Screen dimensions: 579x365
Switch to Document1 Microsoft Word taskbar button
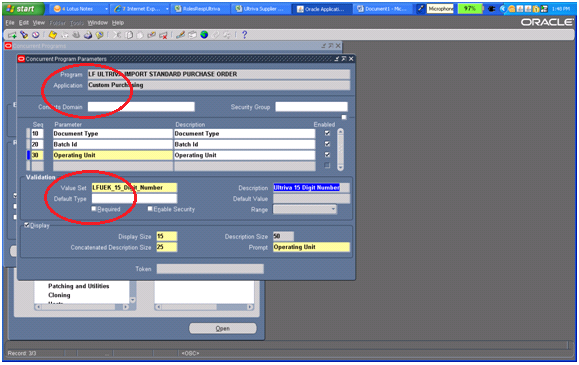(x=382, y=8)
